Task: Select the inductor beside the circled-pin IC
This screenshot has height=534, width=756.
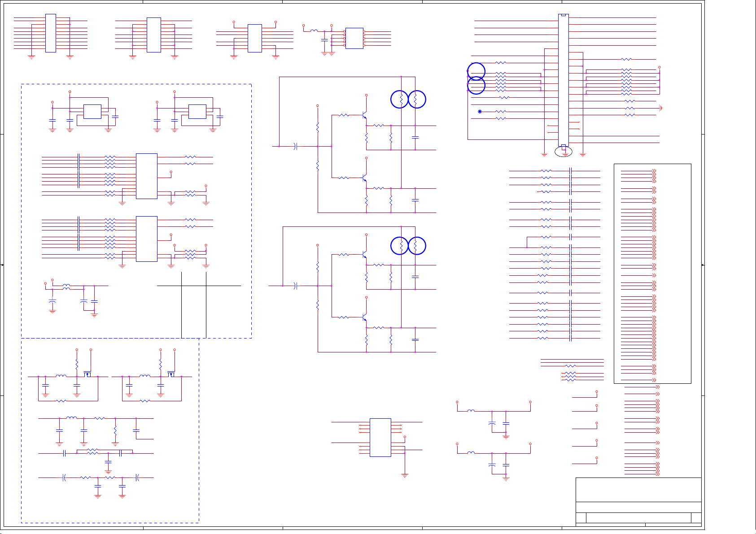Action: pos(314,31)
